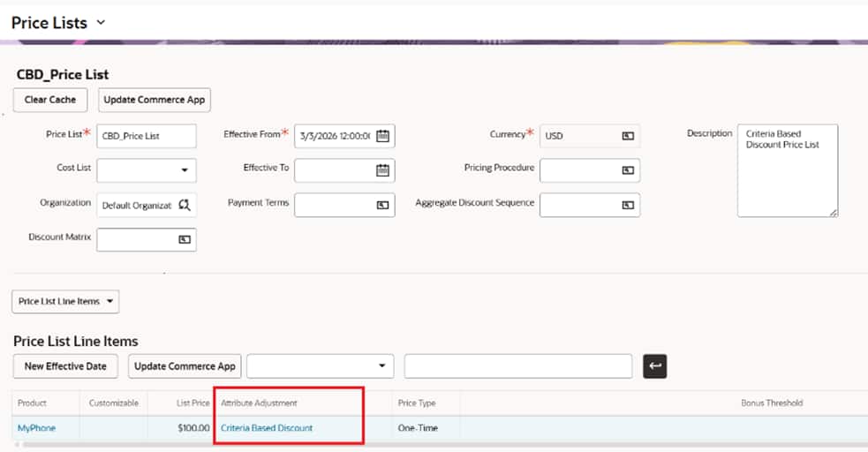The height and width of the screenshot is (452, 868).
Task: Open the Discount Matrix pick list icon
Action: pos(185,239)
